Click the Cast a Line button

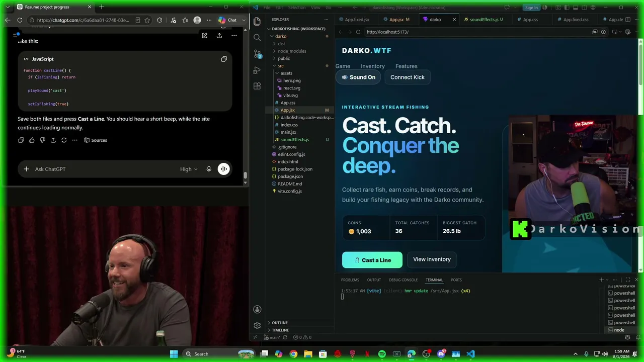372,260
